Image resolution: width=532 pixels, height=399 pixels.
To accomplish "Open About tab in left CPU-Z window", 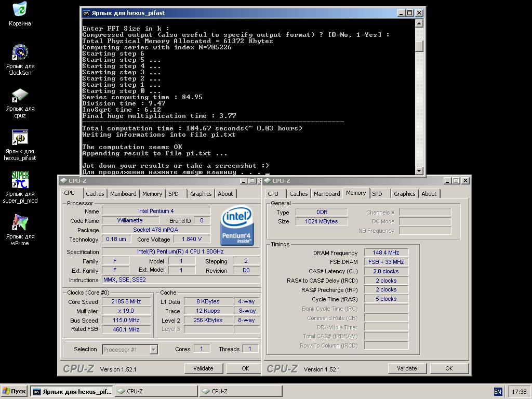I will click(225, 194).
